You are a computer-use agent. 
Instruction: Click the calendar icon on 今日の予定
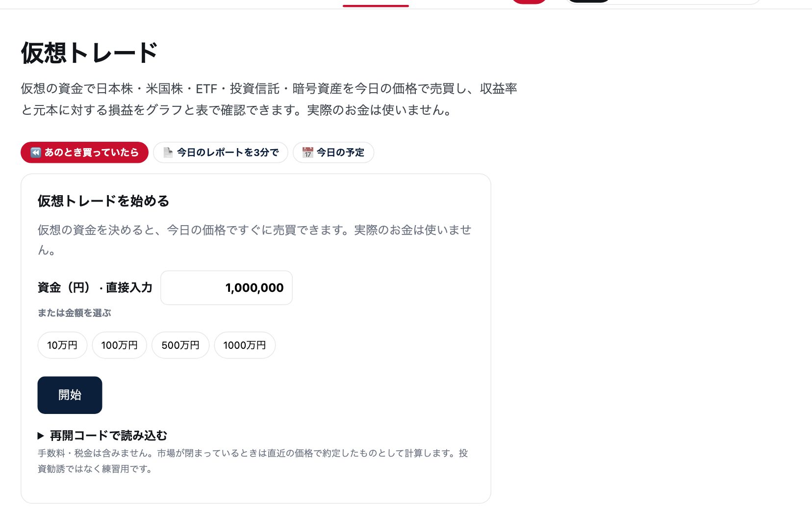pyautogui.click(x=307, y=153)
